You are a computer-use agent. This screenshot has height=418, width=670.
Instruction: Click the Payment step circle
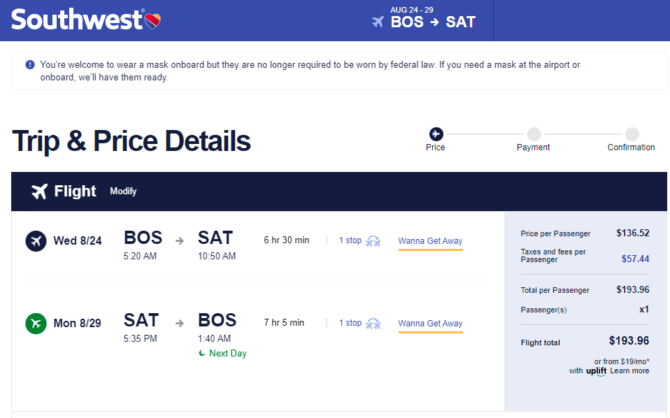pyautogui.click(x=534, y=134)
